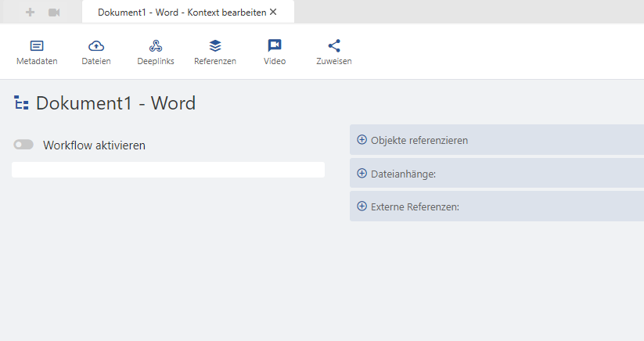Image resolution: width=644 pixels, height=341 pixels.
Task: Click the Dokument1 - Word heading
Action: coord(116,103)
